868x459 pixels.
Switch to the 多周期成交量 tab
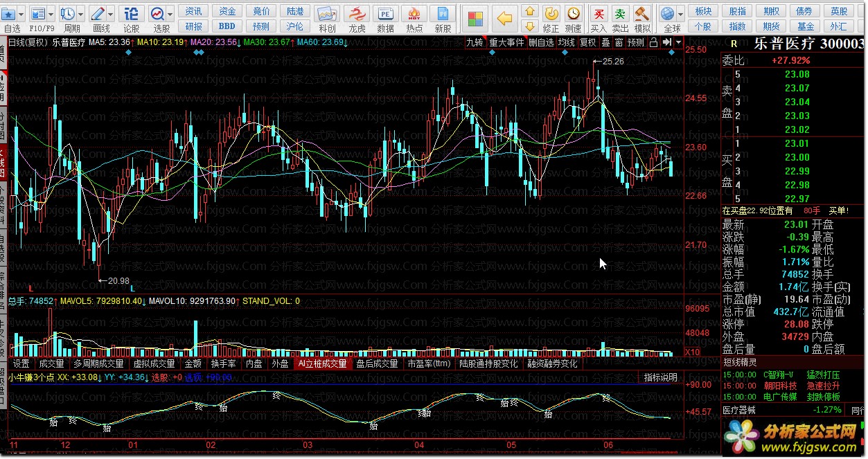pos(99,363)
